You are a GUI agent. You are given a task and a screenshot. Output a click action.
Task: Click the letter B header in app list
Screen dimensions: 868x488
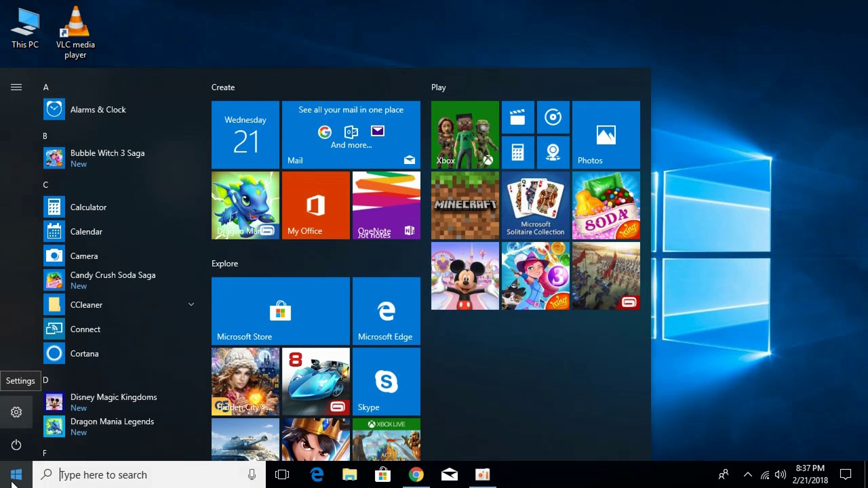(45, 136)
